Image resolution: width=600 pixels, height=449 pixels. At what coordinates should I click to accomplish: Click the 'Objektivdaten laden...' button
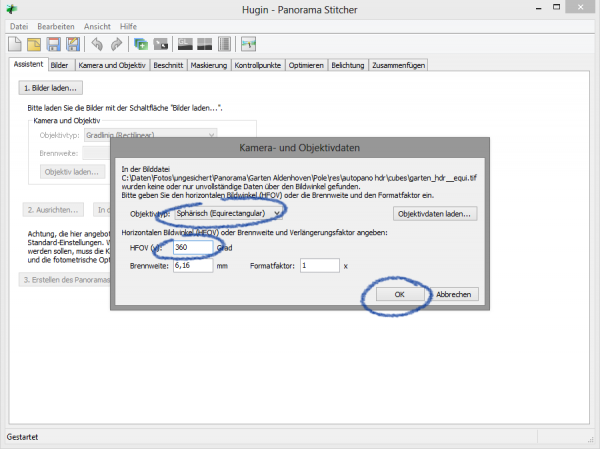(x=434, y=214)
